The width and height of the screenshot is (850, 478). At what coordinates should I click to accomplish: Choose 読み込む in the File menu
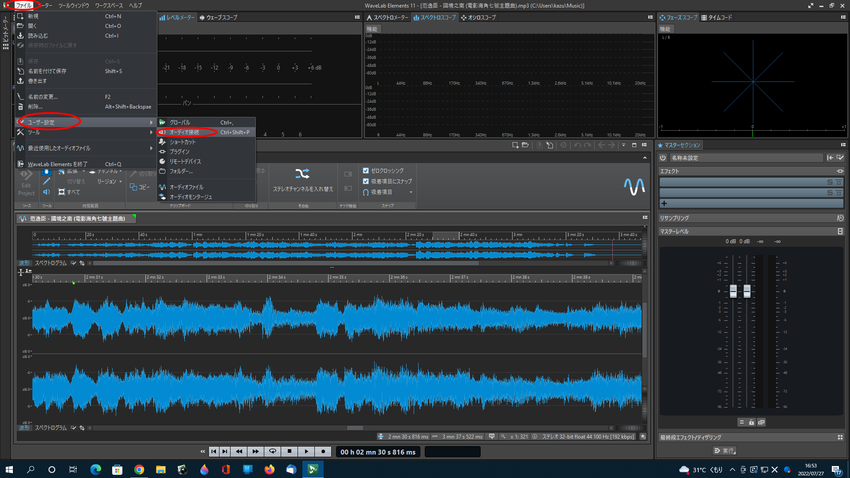click(86, 36)
